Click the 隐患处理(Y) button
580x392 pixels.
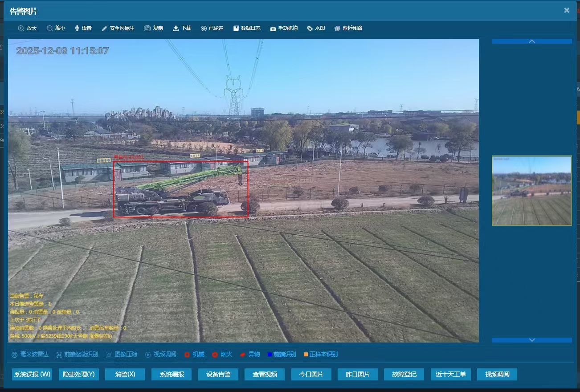tap(79, 374)
